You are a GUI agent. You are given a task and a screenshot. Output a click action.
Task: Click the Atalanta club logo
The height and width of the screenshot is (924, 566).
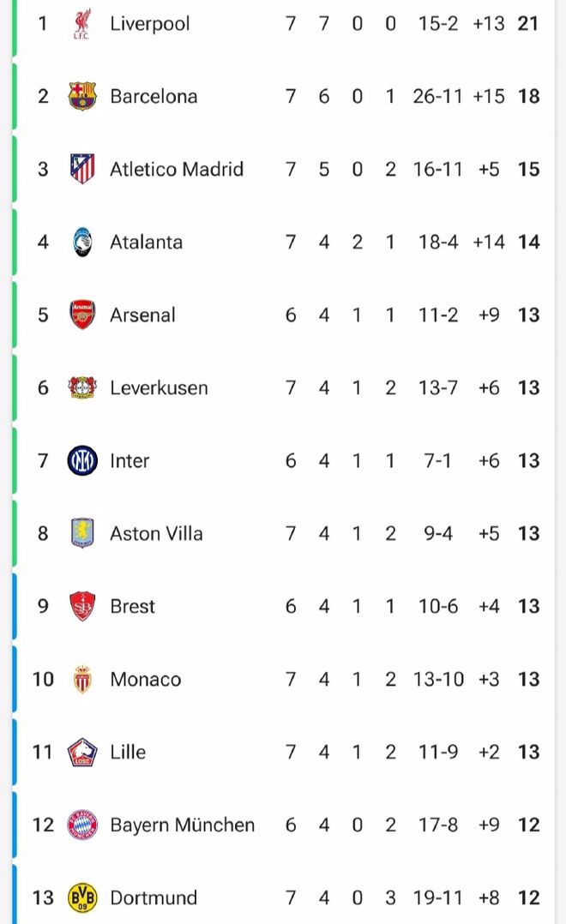click(82, 242)
